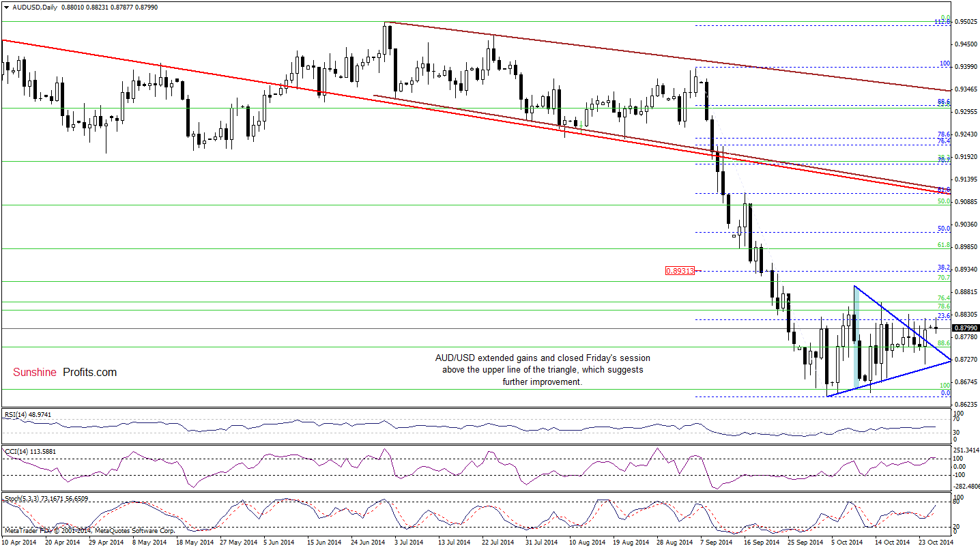Click the 0.92430 price axis label

[x=966, y=134]
